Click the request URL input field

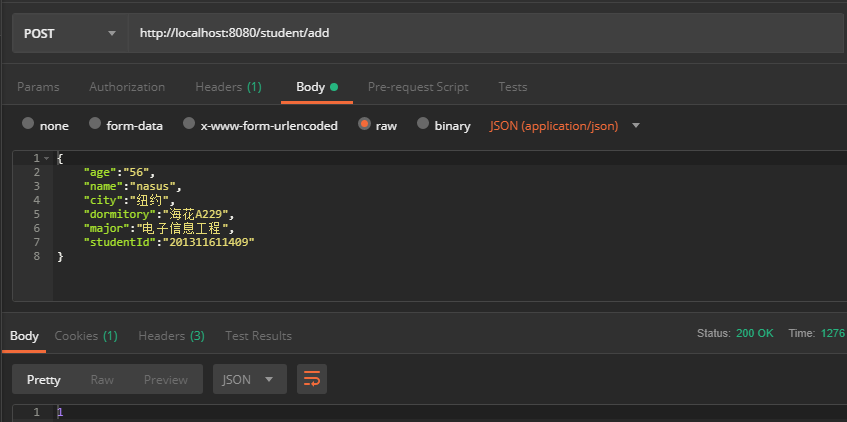point(480,33)
